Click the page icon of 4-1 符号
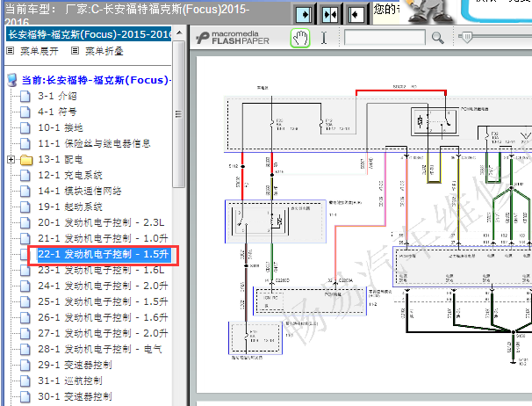The height and width of the screenshot is (406, 532). click(x=25, y=112)
